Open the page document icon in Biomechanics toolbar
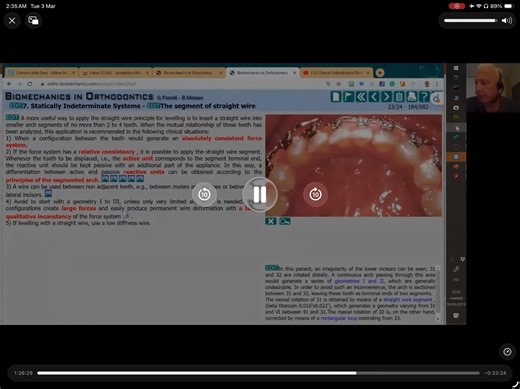 click(336, 97)
